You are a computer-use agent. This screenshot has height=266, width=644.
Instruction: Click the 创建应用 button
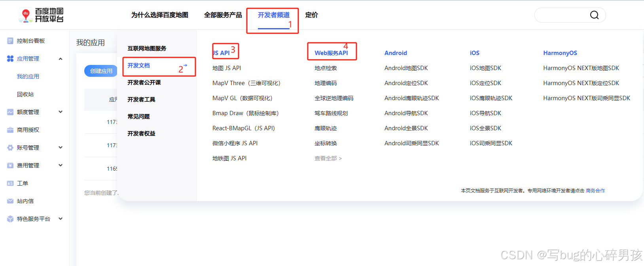click(101, 71)
